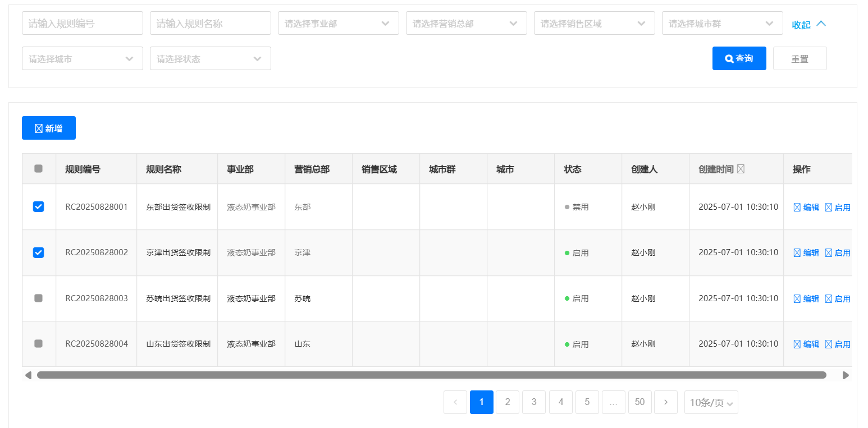
Task: Open the 请选择销售区域 dropdown
Action: [x=595, y=23]
